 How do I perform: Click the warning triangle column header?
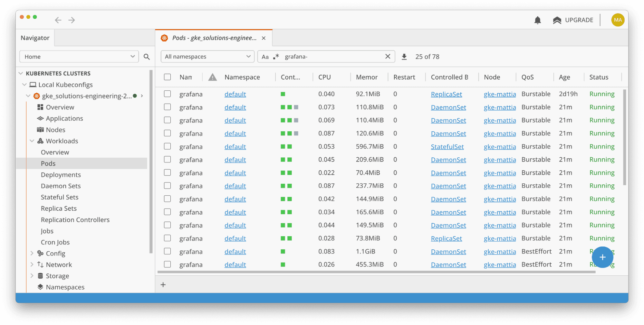212,77
